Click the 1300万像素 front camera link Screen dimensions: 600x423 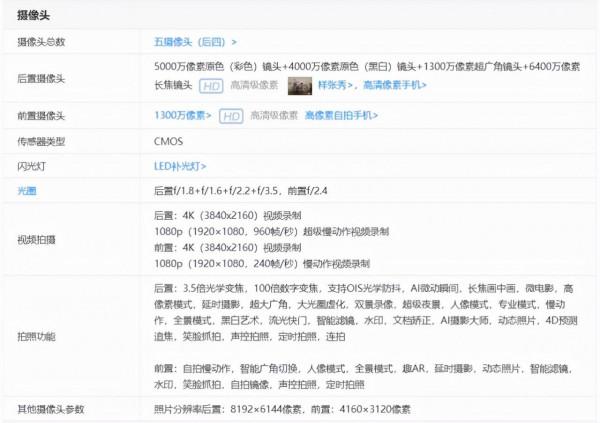182,116
